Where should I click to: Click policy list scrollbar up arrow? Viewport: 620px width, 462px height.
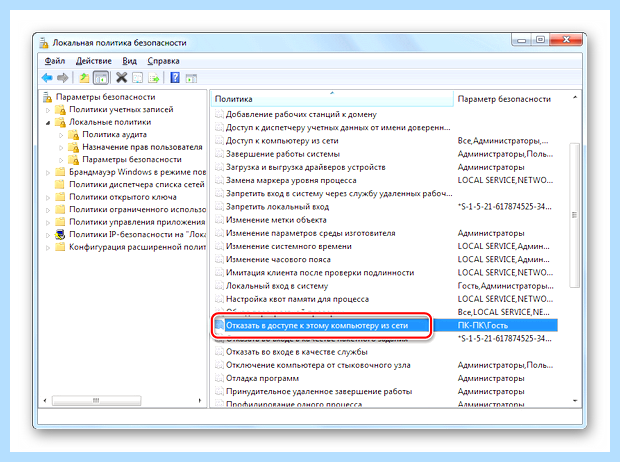click(575, 97)
